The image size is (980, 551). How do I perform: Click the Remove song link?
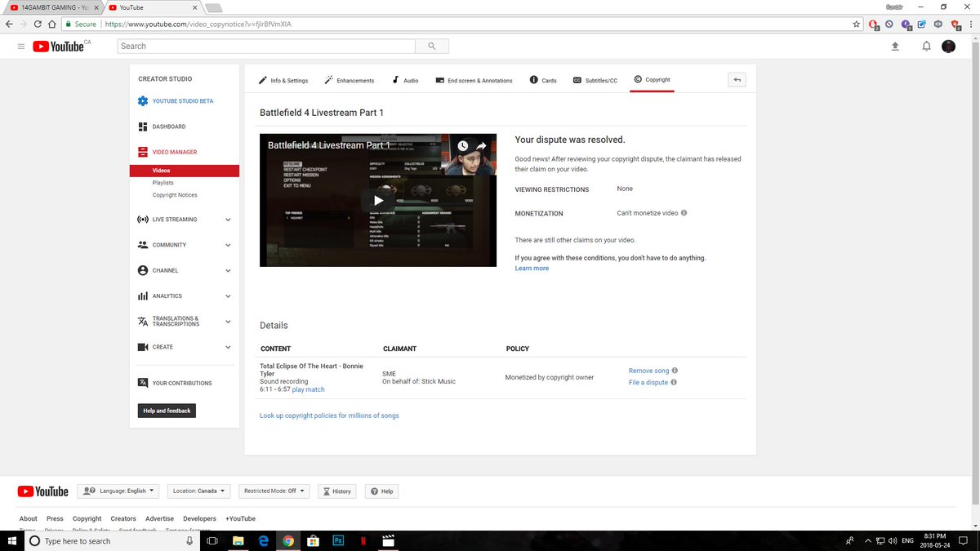coord(648,371)
